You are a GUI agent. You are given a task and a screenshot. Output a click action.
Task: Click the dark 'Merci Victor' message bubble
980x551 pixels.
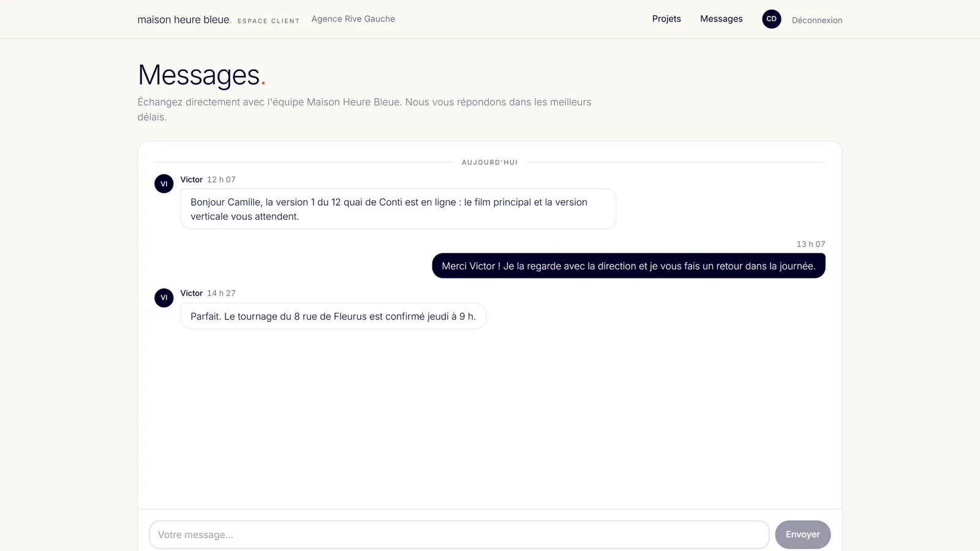tap(628, 266)
